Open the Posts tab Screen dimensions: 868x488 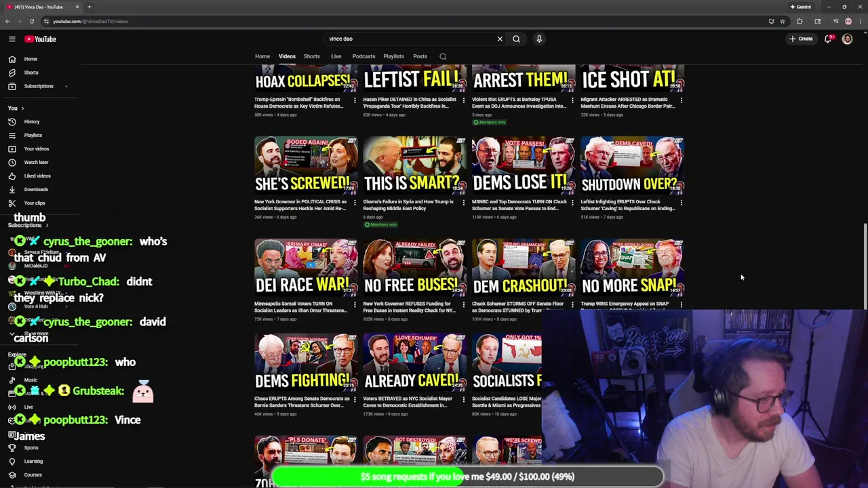pos(420,56)
